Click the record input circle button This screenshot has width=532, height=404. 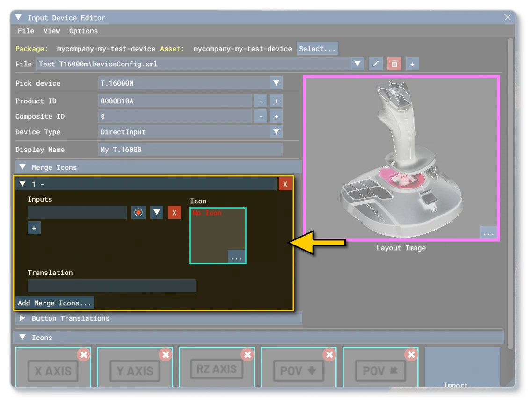(138, 212)
